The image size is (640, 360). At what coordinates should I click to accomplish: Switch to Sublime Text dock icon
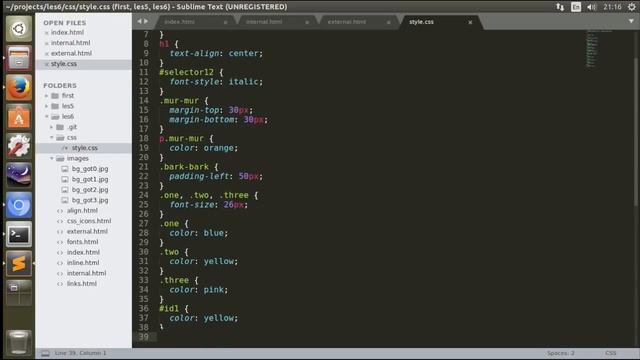[x=19, y=264]
